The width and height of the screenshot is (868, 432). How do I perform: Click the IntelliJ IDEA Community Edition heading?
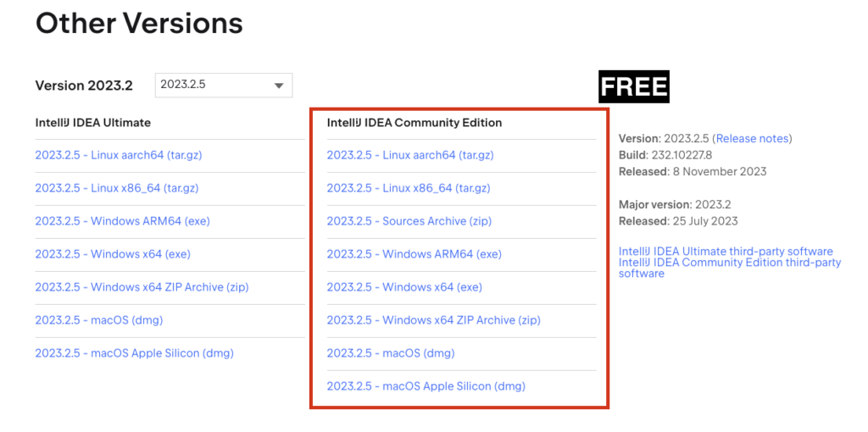point(415,123)
